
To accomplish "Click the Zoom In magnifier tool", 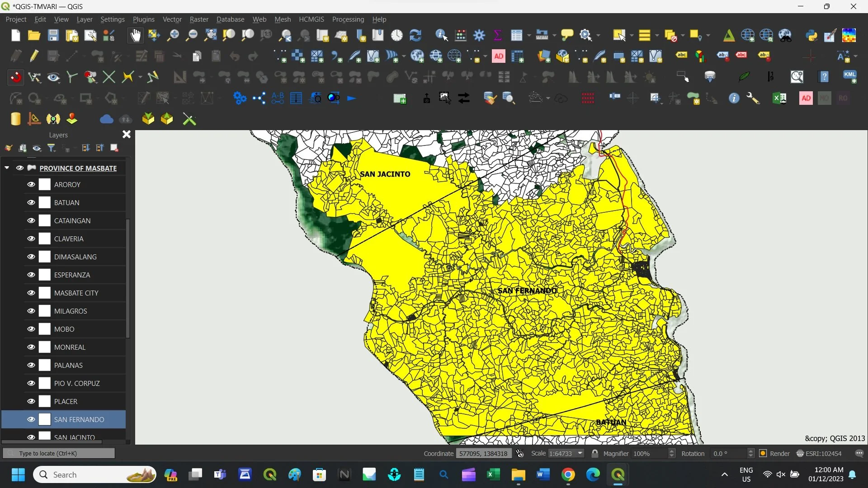I will tap(173, 35).
